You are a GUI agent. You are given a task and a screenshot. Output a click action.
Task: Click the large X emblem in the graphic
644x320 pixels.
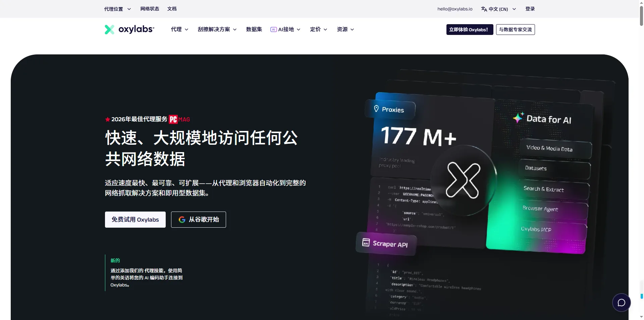(463, 180)
